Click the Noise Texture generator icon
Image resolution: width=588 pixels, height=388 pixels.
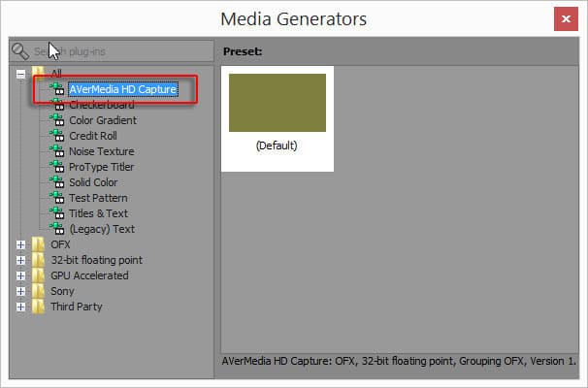tap(57, 151)
